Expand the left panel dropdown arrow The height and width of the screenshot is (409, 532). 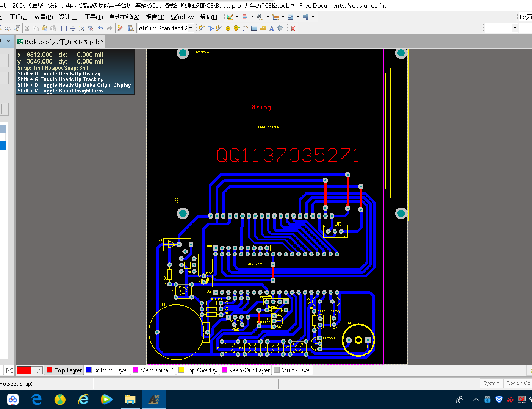pos(5,109)
